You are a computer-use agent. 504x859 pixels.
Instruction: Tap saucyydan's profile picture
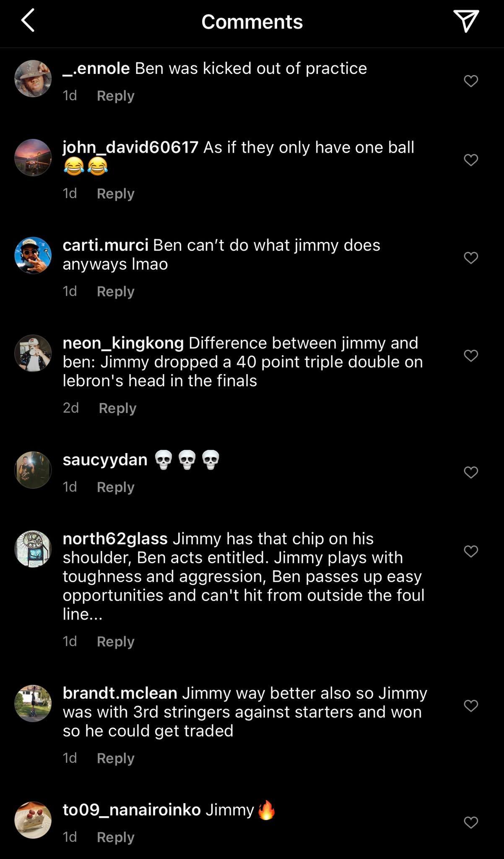33,470
